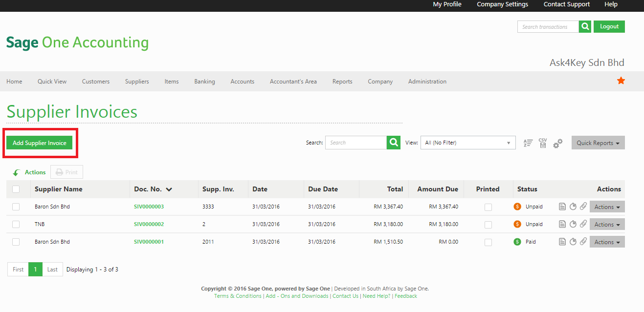Click the orange Unpaid status icon for SIV0000003
The width and height of the screenshot is (644, 312).
coord(517,207)
